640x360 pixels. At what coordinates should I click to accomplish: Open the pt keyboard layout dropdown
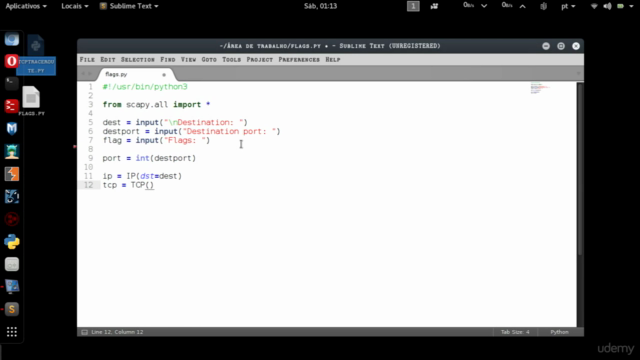click(568, 6)
